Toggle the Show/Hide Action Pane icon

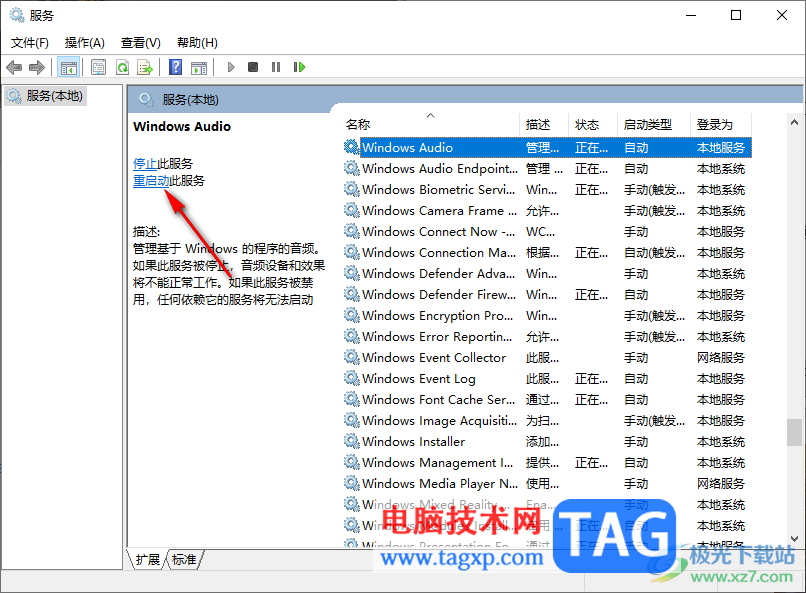[x=198, y=67]
